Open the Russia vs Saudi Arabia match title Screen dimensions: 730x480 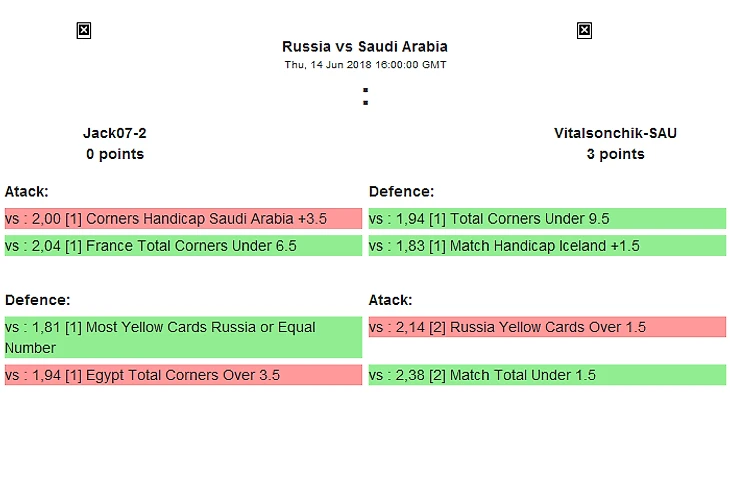coord(365,47)
